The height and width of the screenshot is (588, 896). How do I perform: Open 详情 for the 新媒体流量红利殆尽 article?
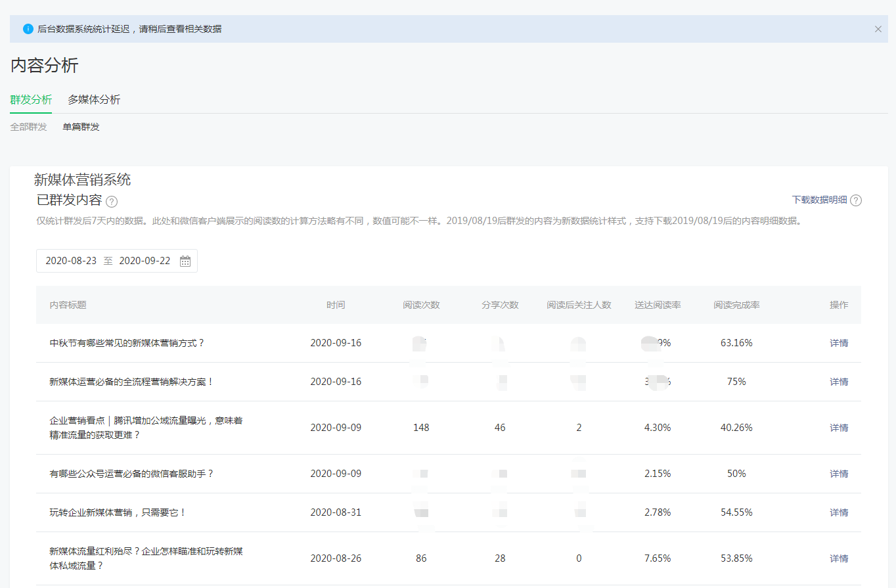click(x=839, y=558)
